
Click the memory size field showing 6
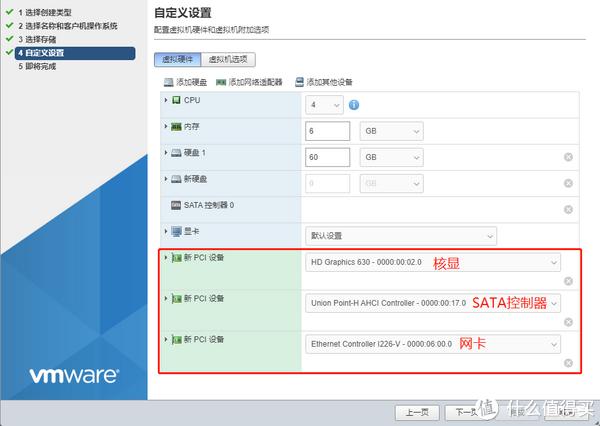328,131
